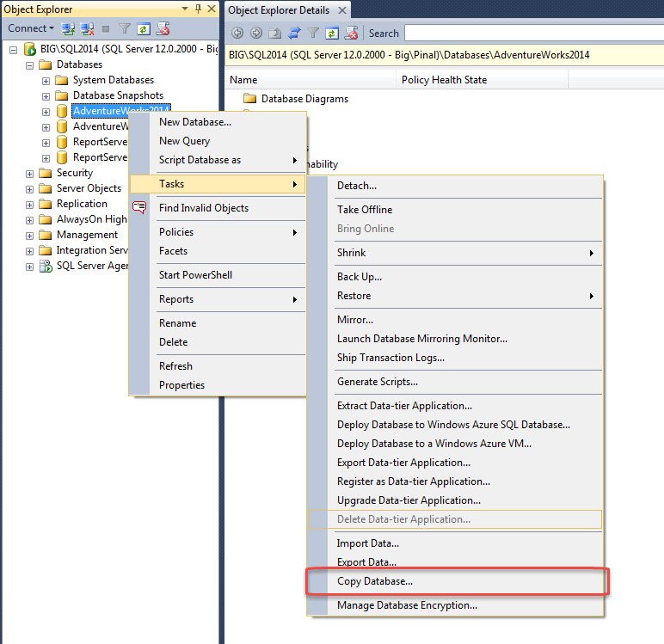Close the Object Explorer Details tab
The height and width of the screenshot is (644, 664).
[x=342, y=10]
